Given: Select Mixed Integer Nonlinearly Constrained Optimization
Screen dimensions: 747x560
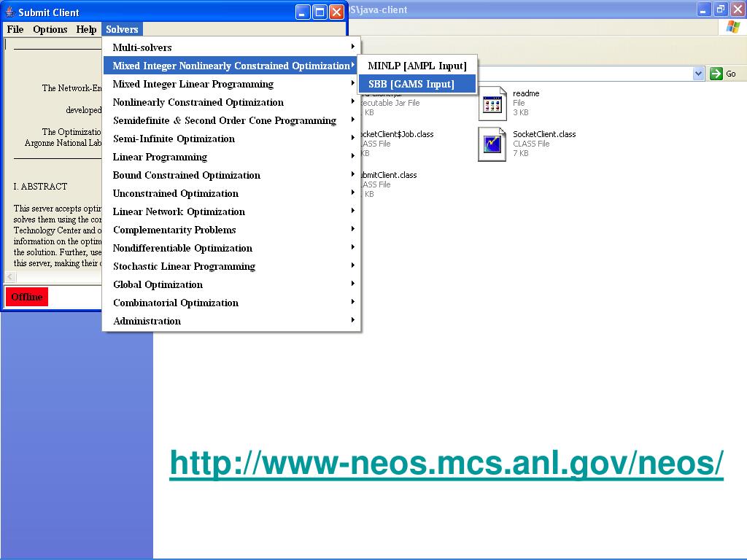Looking at the screenshot, I should click(x=231, y=65).
